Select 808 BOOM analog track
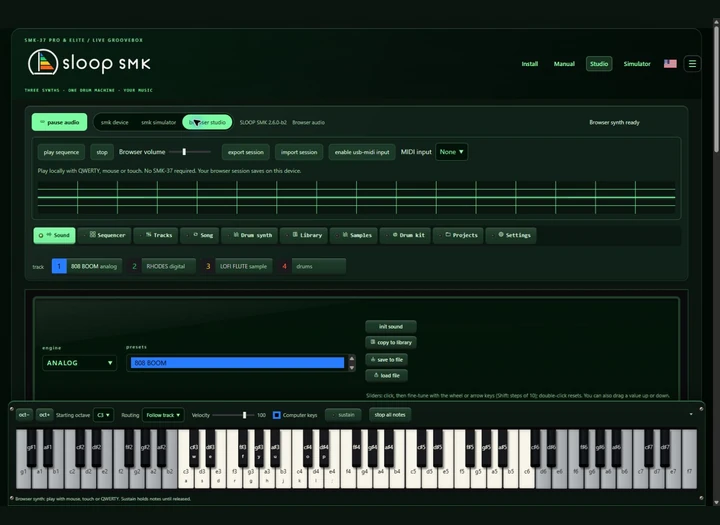720x525 pixels. pos(94,266)
